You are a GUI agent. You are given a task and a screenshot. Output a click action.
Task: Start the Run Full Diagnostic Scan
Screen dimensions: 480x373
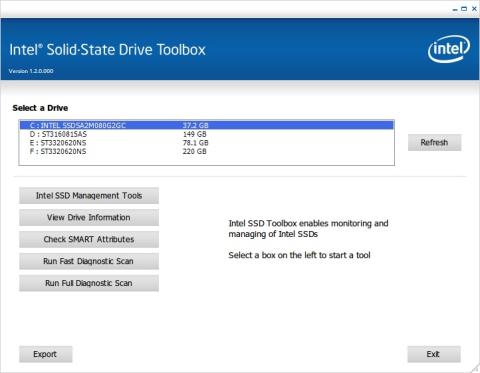click(x=89, y=283)
